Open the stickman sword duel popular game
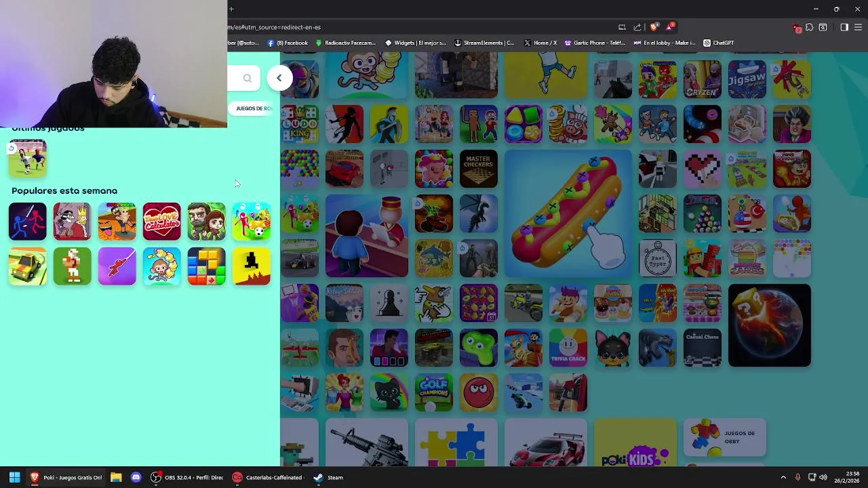868x488 pixels. tap(27, 221)
